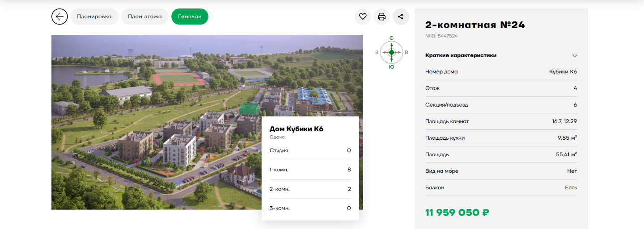The height and width of the screenshot is (229, 644).
Task: Select the Генплан tab
Action: pos(190,17)
